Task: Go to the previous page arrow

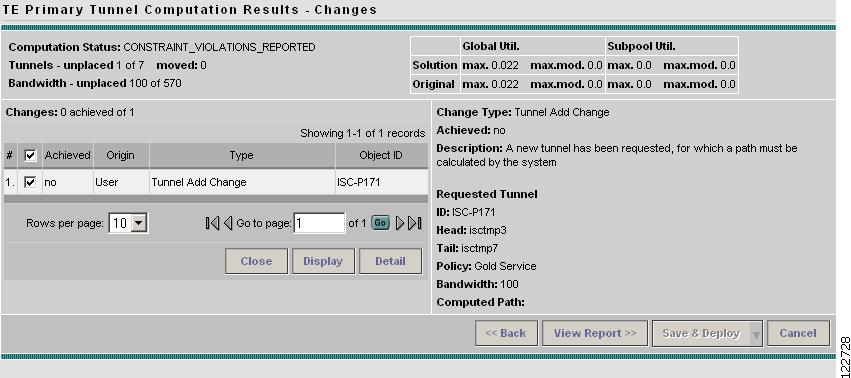Action: [x=228, y=223]
